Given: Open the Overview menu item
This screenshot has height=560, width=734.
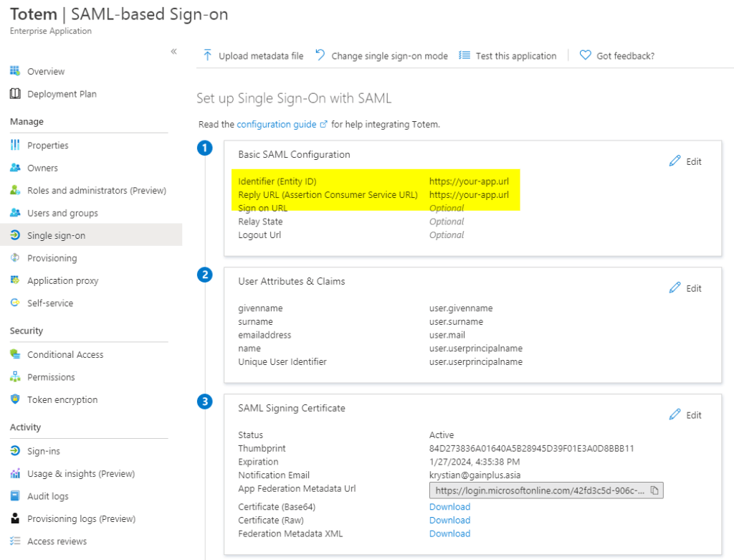Looking at the screenshot, I should [46, 71].
